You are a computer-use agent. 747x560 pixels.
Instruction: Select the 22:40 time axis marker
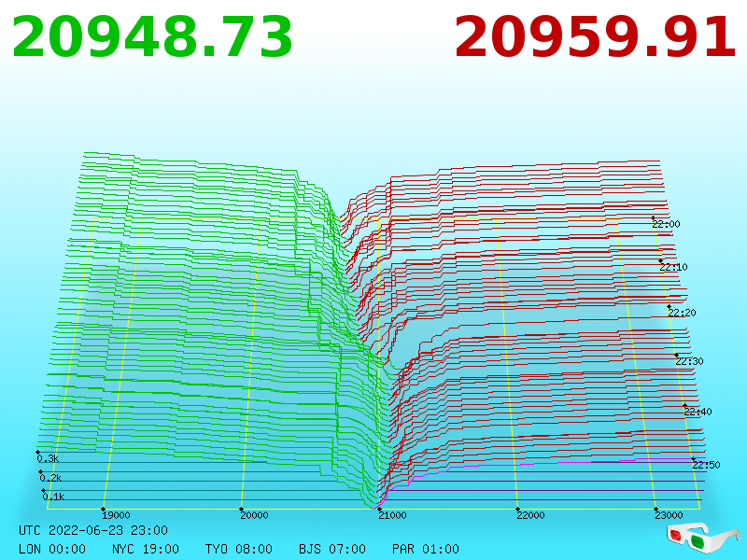[x=698, y=412]
